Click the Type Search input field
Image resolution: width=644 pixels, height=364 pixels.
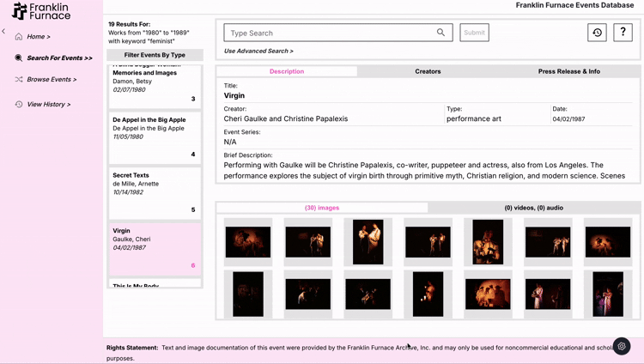point(331,33)
